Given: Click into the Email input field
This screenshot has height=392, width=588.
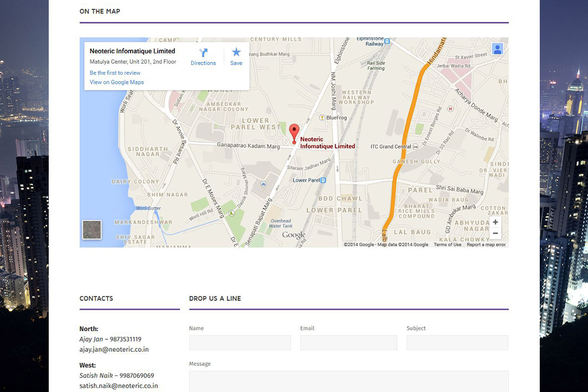Looking at the screenshot, I should coord(348,343).
